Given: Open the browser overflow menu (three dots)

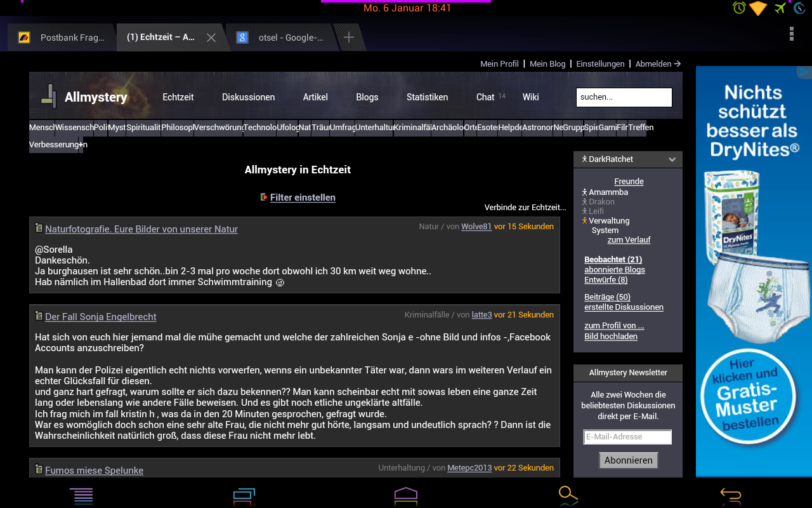Looking at the screenshot, I should point(791,34).
